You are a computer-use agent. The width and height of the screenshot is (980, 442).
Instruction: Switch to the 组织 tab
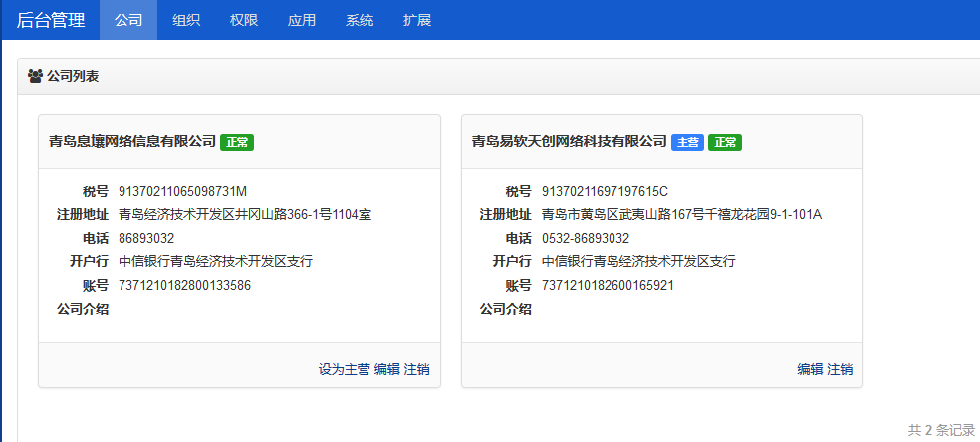click(186, 20)
